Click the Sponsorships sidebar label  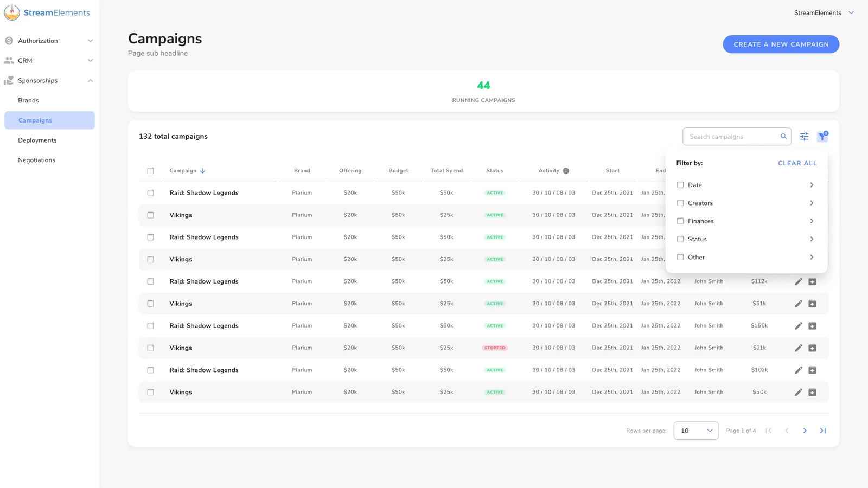coord(37,81)
